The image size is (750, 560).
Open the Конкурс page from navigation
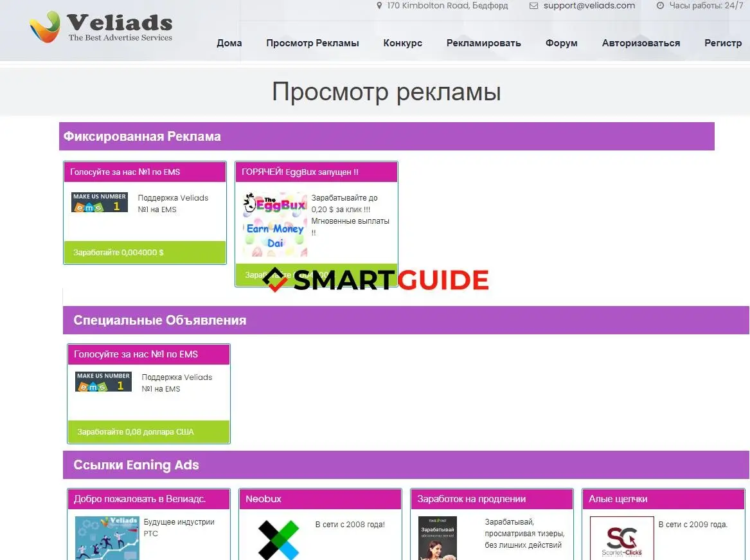click(x=402, y=42)
